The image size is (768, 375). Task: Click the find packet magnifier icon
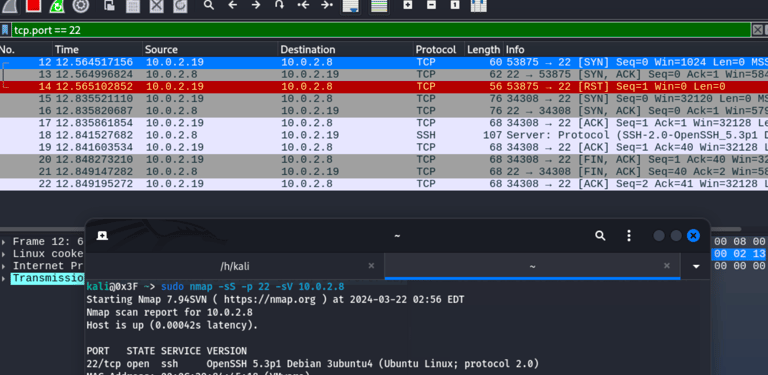click(209, 5)
